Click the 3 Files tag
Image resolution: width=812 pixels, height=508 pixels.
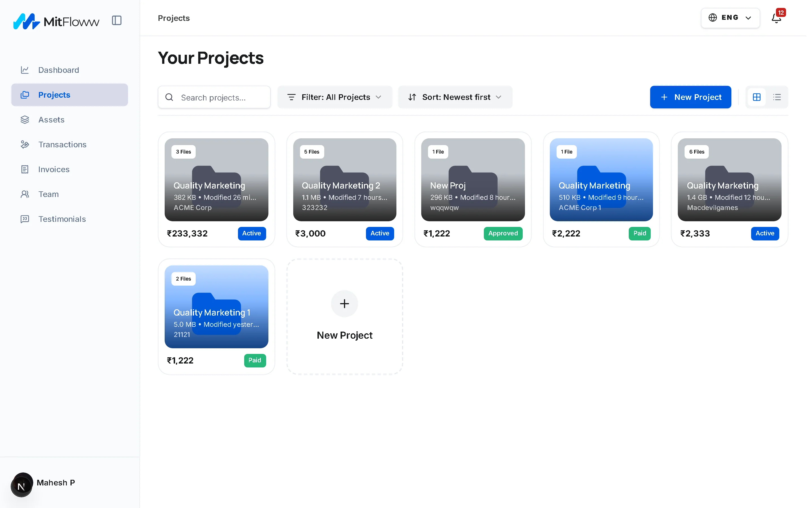[x=184, y=152]
